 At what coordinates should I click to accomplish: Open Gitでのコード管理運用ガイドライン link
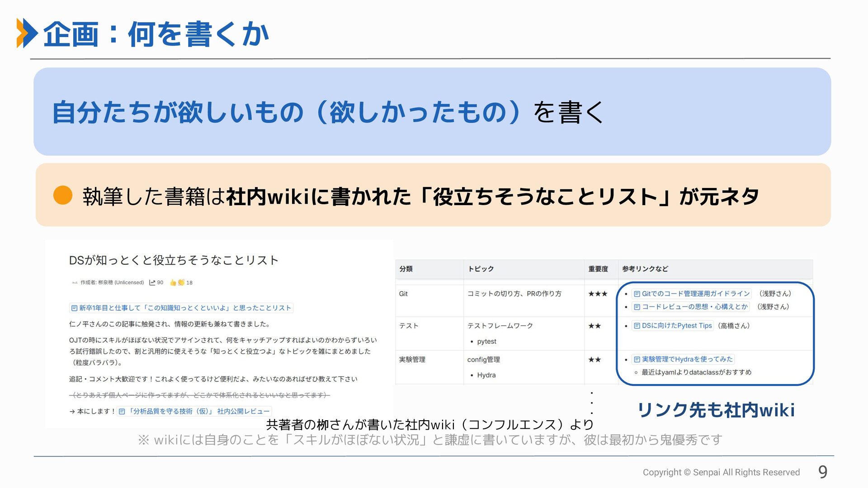[695, 294]
